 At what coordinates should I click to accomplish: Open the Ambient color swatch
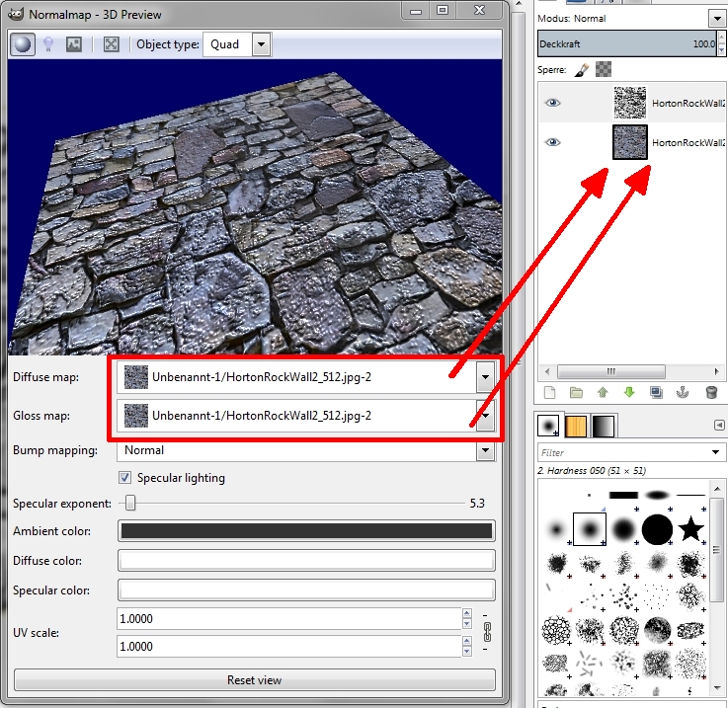pos(306,530)
